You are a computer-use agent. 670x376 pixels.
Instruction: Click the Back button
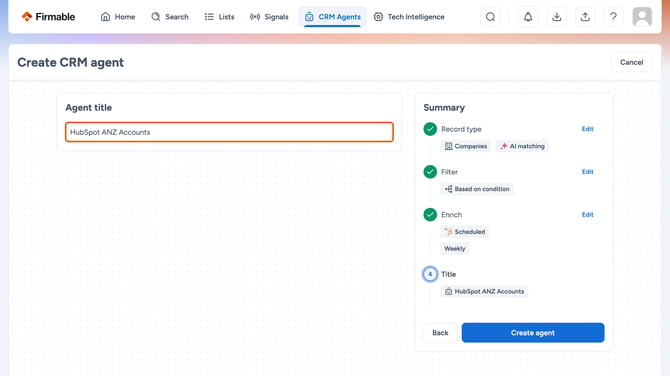coord(440,333)
